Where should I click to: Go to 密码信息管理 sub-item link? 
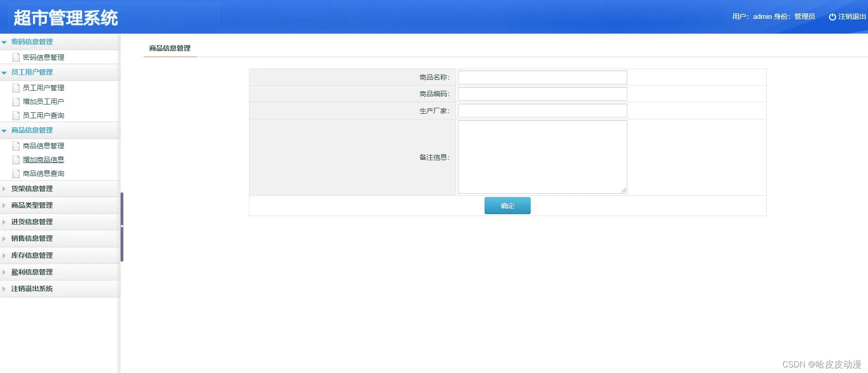43,57
